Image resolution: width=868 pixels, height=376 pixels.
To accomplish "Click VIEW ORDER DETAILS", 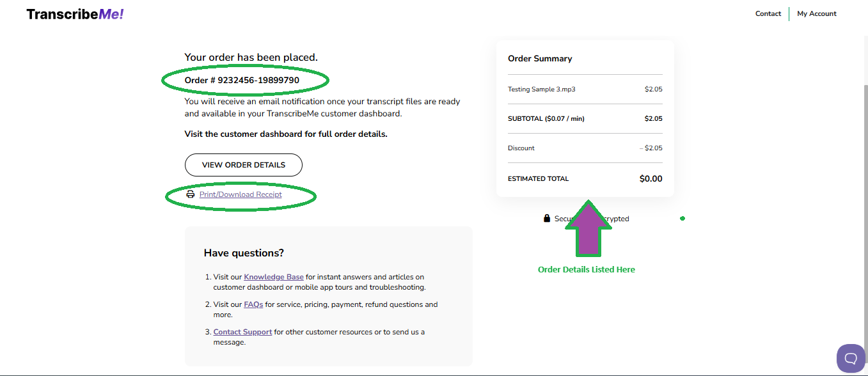I will click(x=243, y=164).
